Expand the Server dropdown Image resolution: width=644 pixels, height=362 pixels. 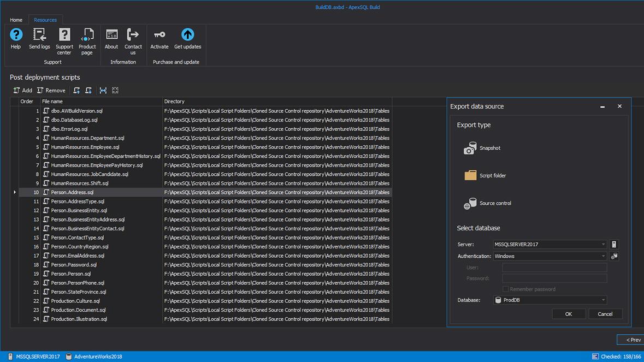[x=603, y=245]
